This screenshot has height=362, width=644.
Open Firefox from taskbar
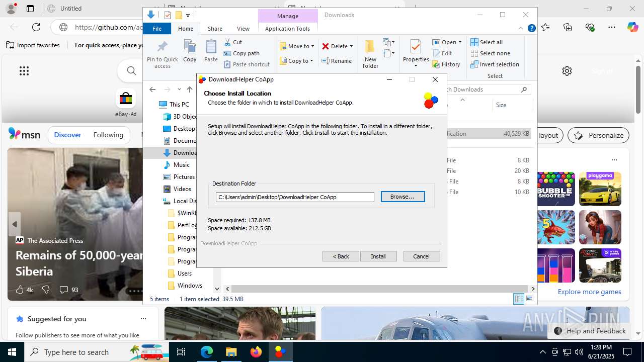[x=256, y=352]
